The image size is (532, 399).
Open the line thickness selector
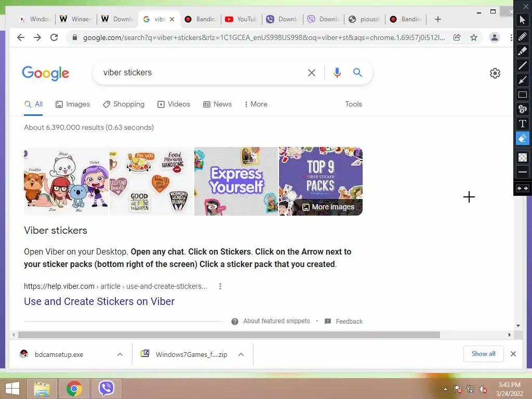click(x=523, y=172)
